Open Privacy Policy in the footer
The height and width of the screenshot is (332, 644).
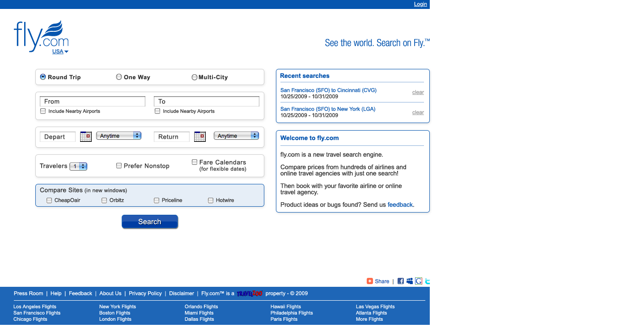145,294
